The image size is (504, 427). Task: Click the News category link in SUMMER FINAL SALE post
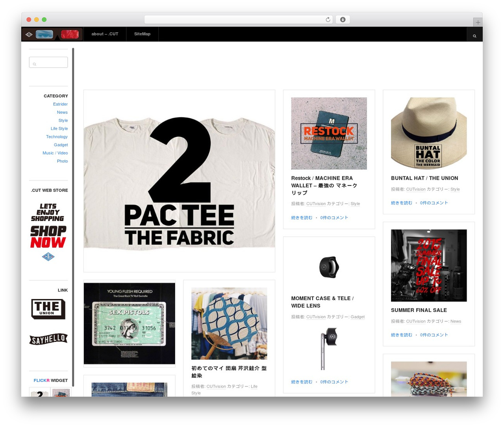(456, 321)
